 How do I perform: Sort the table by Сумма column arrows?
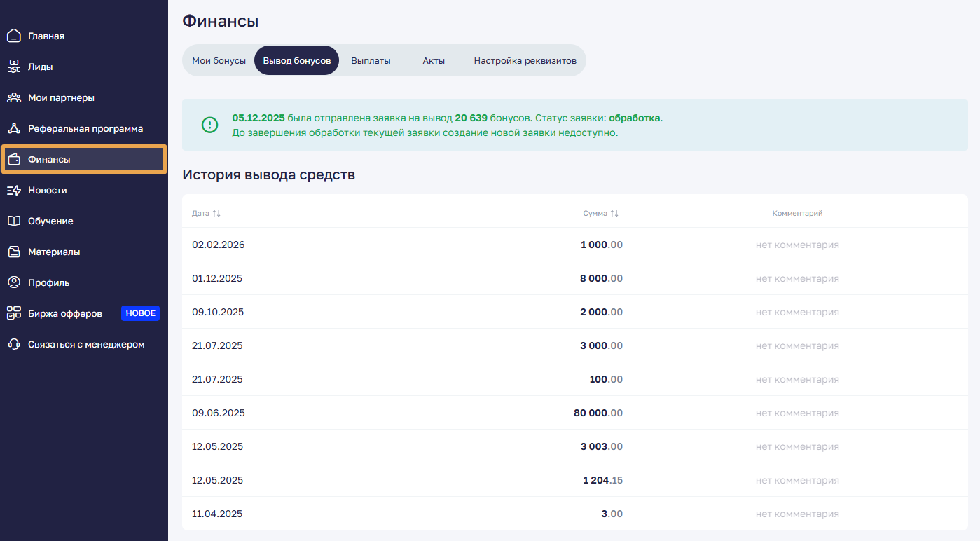614,213
